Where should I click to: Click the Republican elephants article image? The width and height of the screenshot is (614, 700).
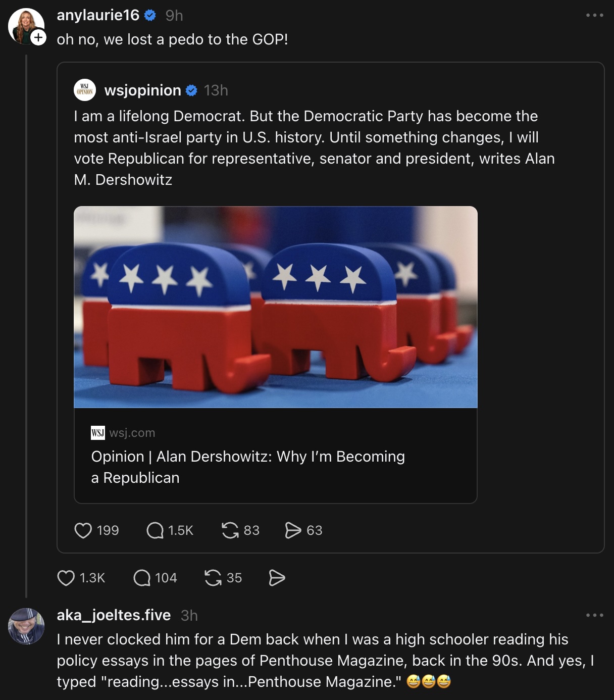click(275, 307)
